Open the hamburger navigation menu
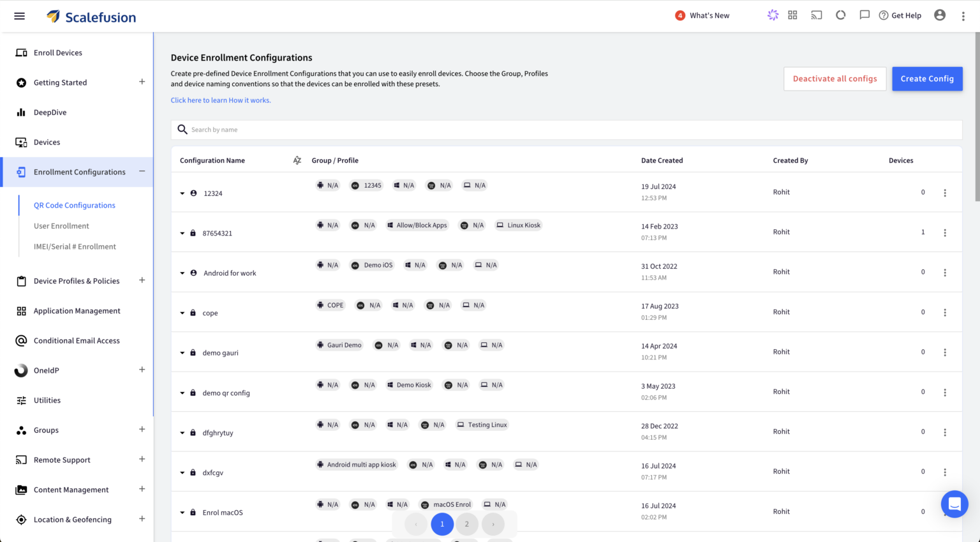 coord(19,16)
